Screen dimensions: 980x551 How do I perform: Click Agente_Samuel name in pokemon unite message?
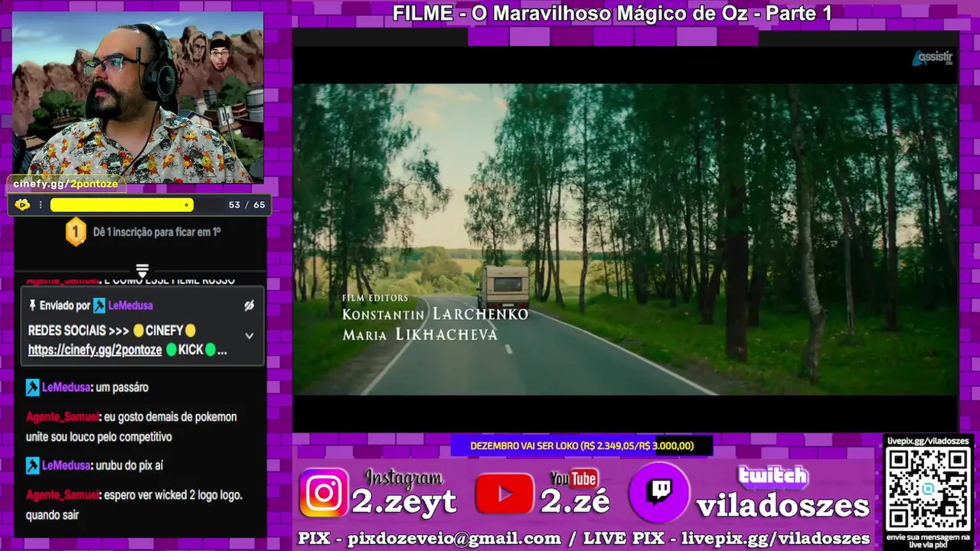pos(62,417)
